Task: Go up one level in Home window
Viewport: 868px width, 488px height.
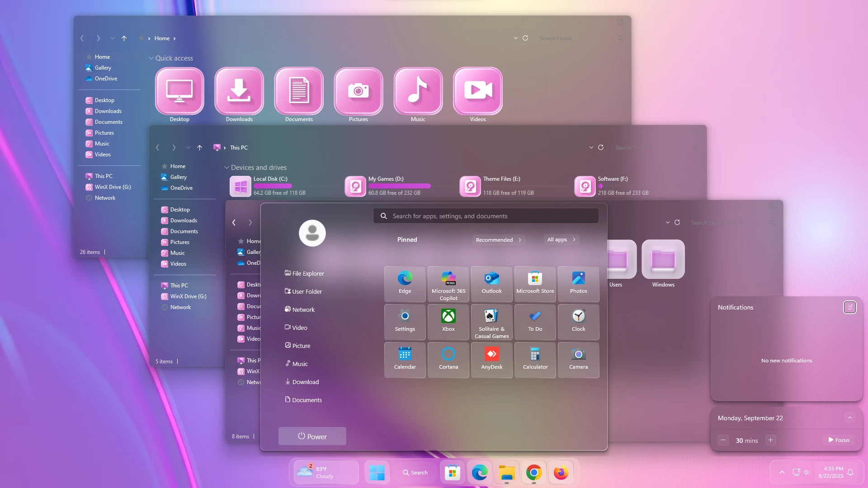Action: 124,38
